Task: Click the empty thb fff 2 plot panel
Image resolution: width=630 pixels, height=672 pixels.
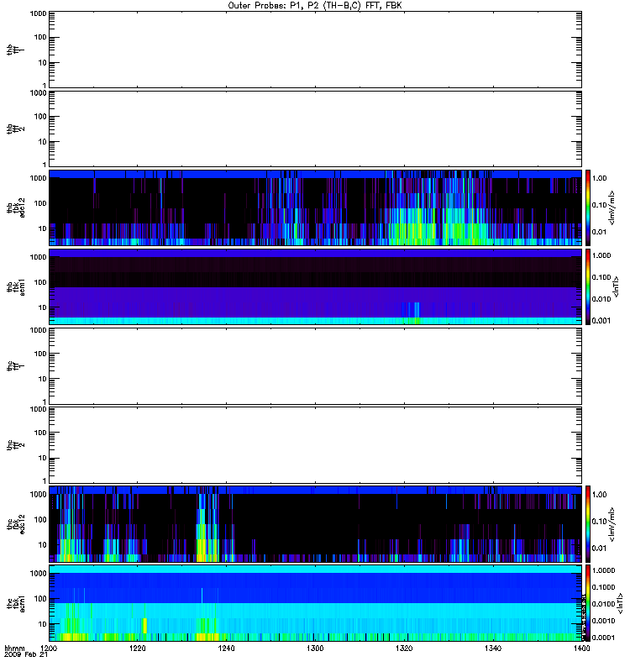Action: [315, 129]
